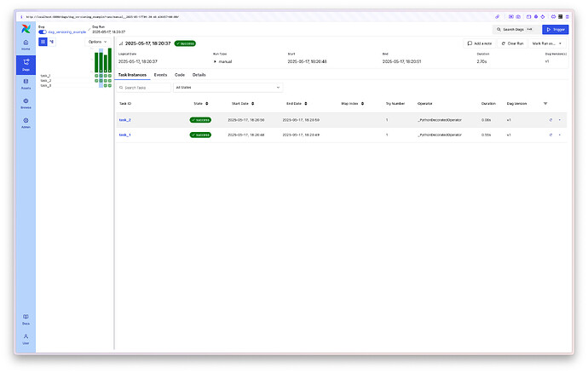Screen dimensions: 588x373
Task: Open the Browse menu in sidebar
Action: pyautogui.click(x=26, y=102)
